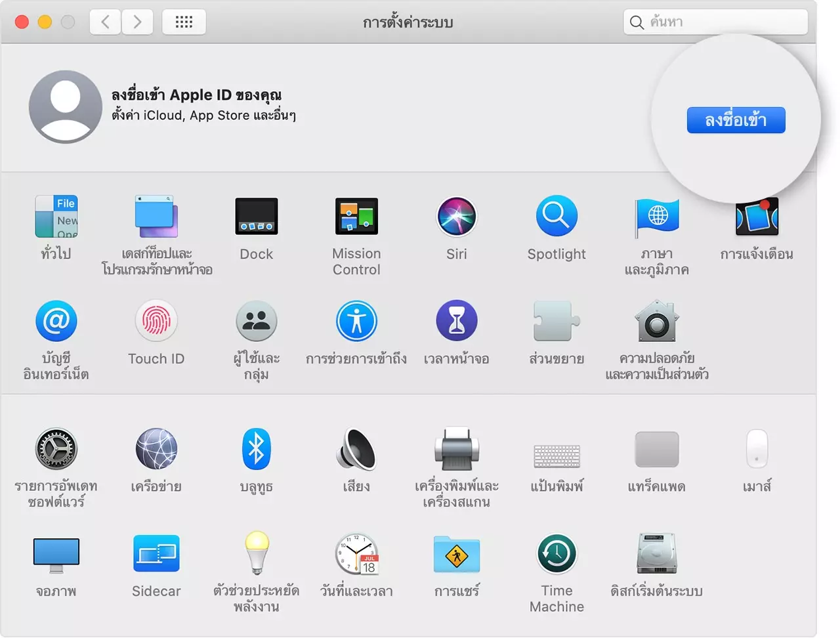Close the System Preferences window
Screen dimensions: 840x638
point(22,22)
